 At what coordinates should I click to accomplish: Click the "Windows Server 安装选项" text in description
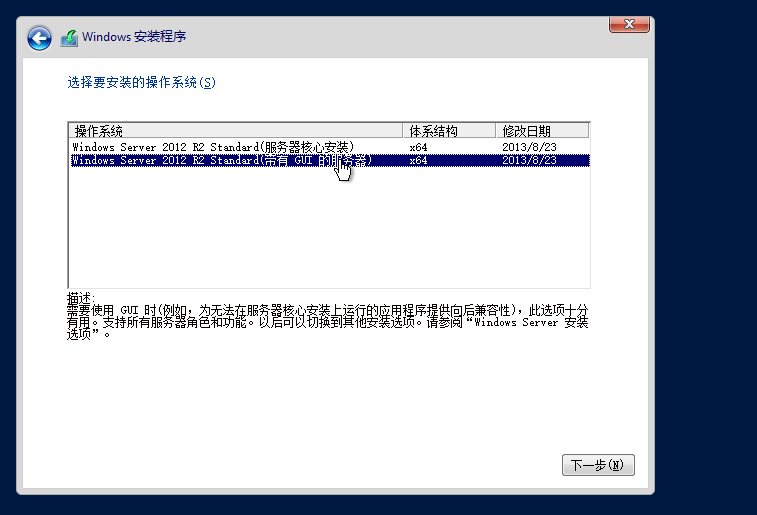tap(530, 323)
